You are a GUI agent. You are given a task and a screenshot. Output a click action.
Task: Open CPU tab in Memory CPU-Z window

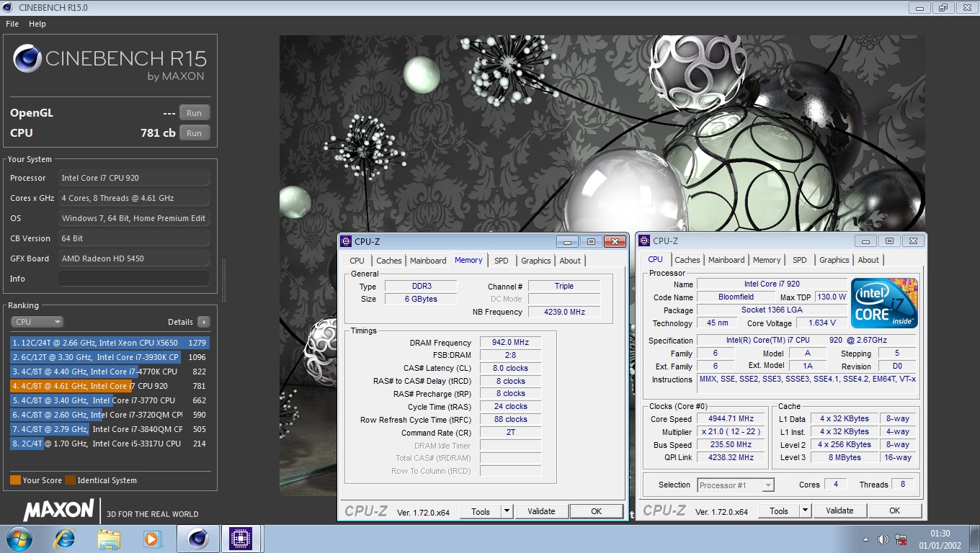click(357, 261)
